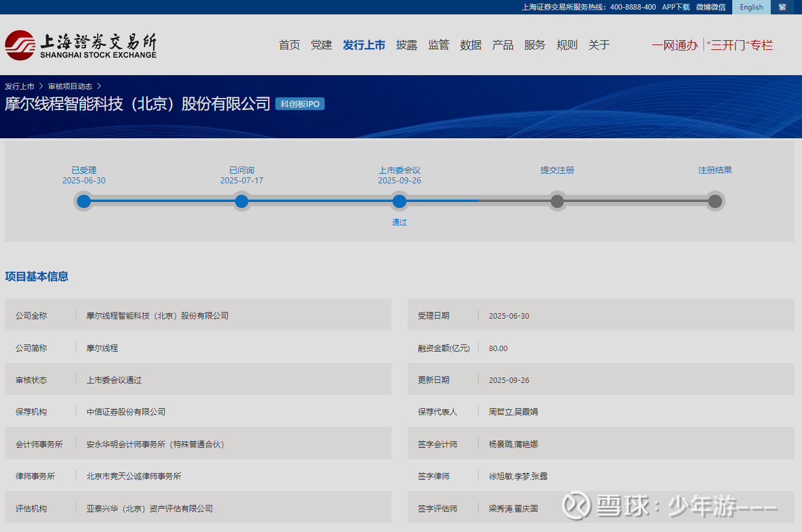Screen dimensions: 802x532
Task: Click the page title 摩尔线程智能科技（北京）股份有限公司
Action: (138, 104)
